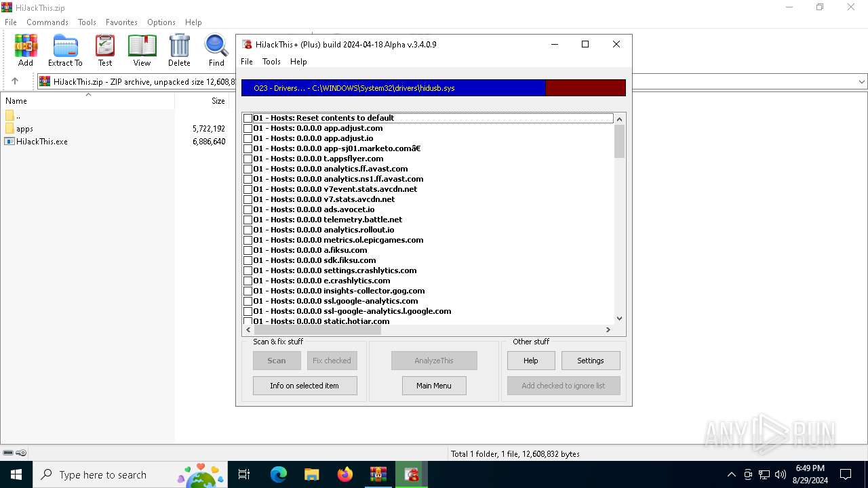The width and height of the screenshot is (868, 488).
Task: Click the horizontal scroll right arrow
Action: (x=608, y=329)
